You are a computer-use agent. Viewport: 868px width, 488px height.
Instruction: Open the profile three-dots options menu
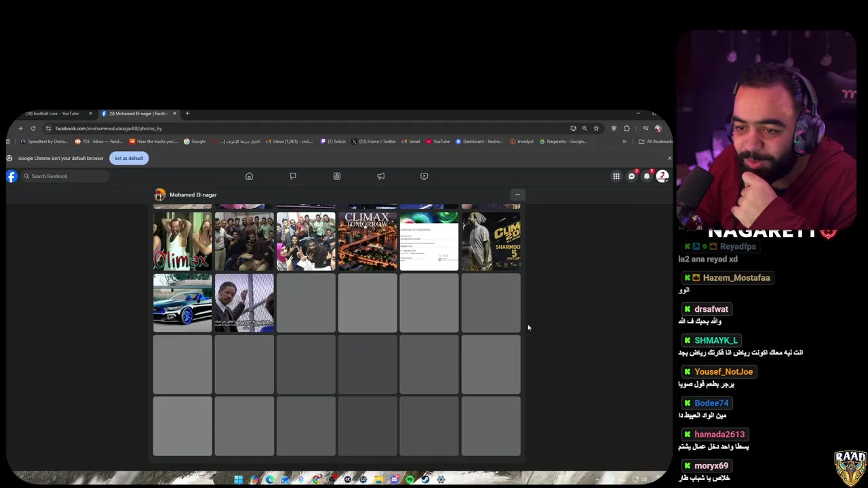tap(517, 195)
